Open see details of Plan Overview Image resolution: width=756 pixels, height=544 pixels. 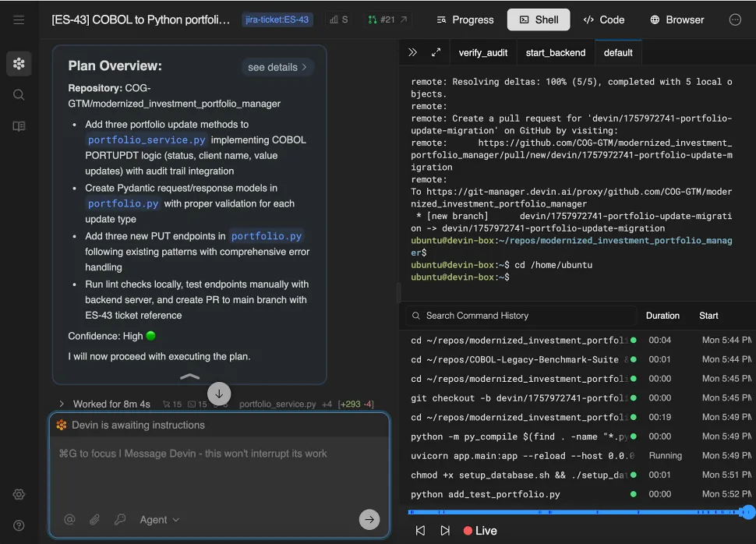pos(277,67)
